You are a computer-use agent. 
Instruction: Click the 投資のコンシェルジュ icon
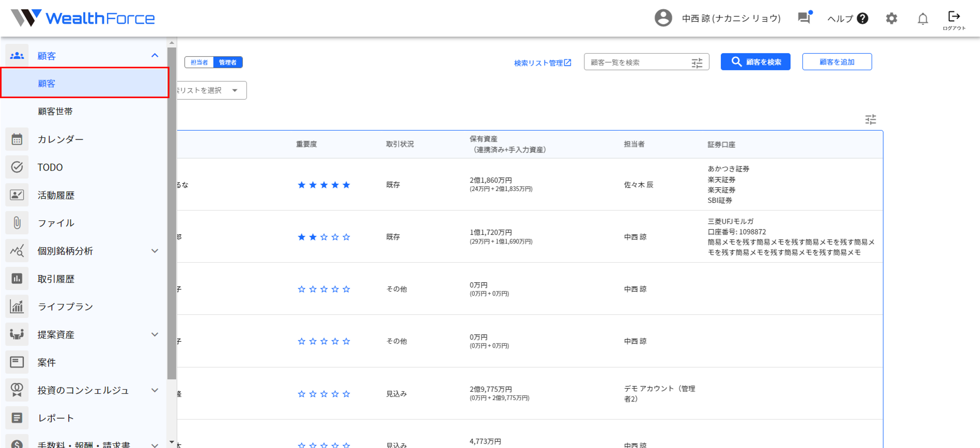(17, 390)
